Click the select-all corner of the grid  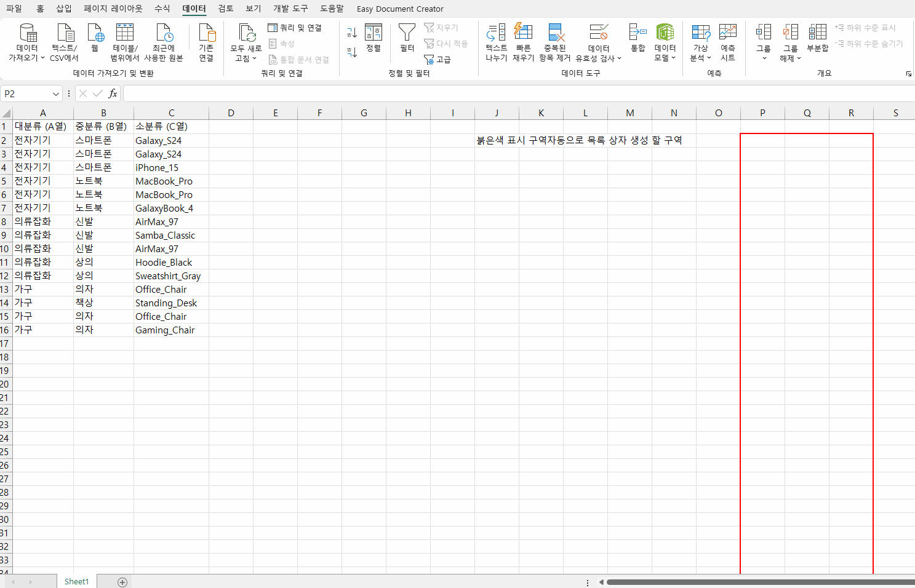tap(6, 113)
